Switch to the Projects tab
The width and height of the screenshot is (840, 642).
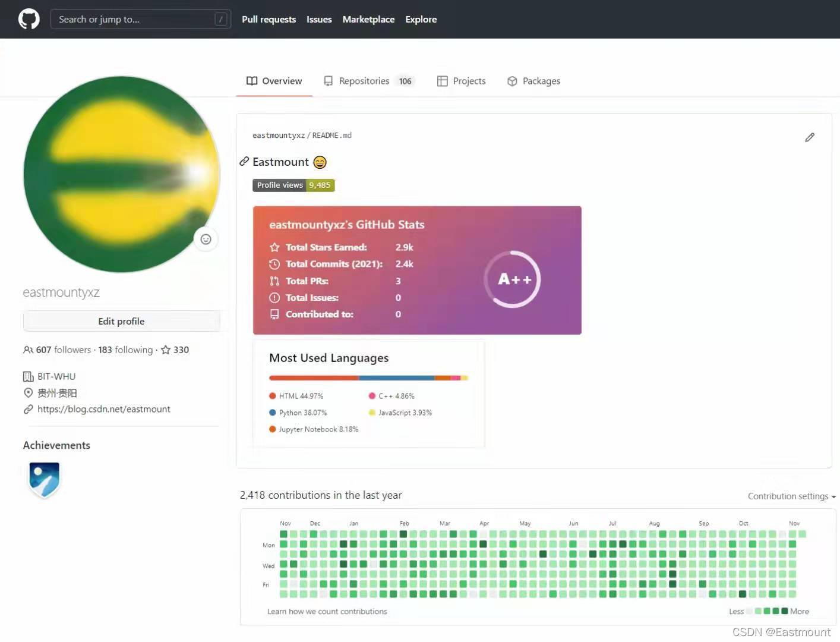462,81
